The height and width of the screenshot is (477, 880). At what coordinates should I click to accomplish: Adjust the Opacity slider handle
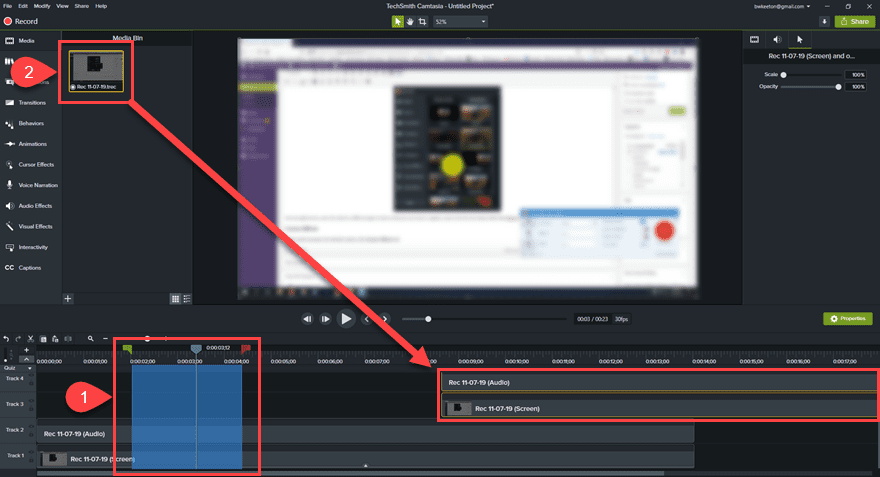[838, 87]
